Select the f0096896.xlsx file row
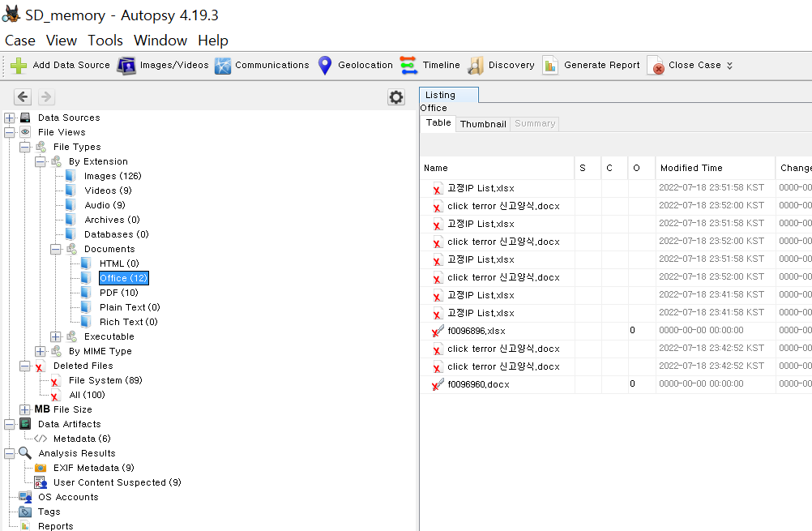This screenshot has width=812, height=531. coord(616,331)
